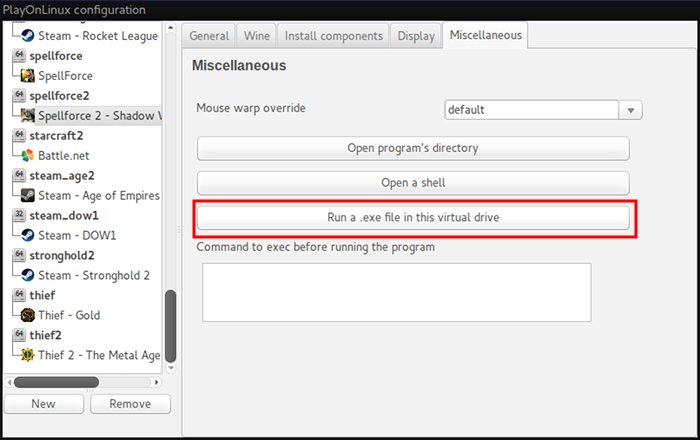Screen dimensions: 700x440
Task: Click the 64-bit icon of starcraft2 drive
Action: click(19, 135)
